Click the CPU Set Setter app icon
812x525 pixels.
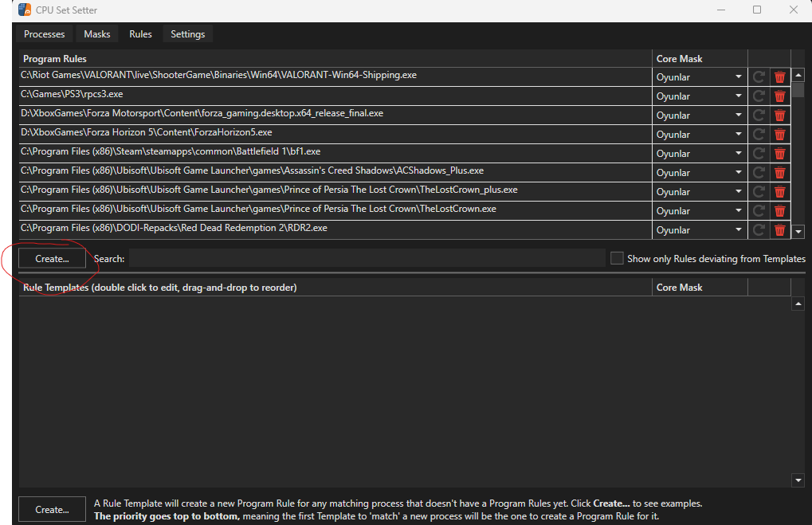(x=25, y=10)
